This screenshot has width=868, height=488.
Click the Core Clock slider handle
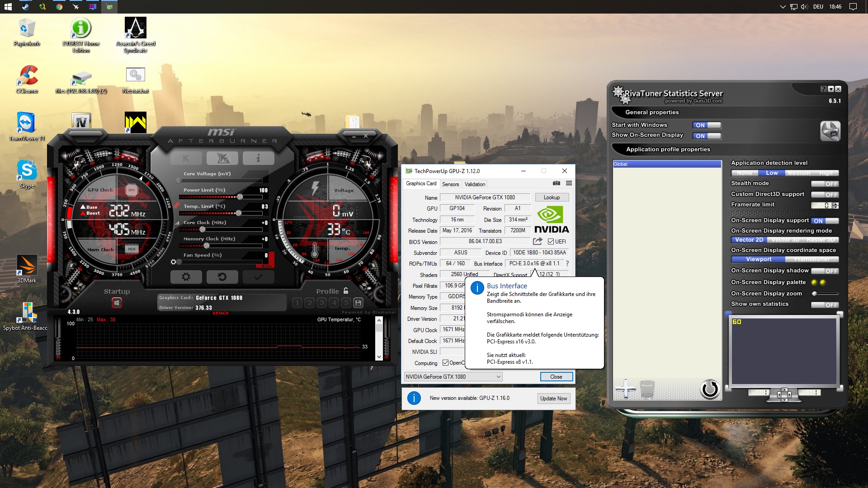click(x=202, y=230)
